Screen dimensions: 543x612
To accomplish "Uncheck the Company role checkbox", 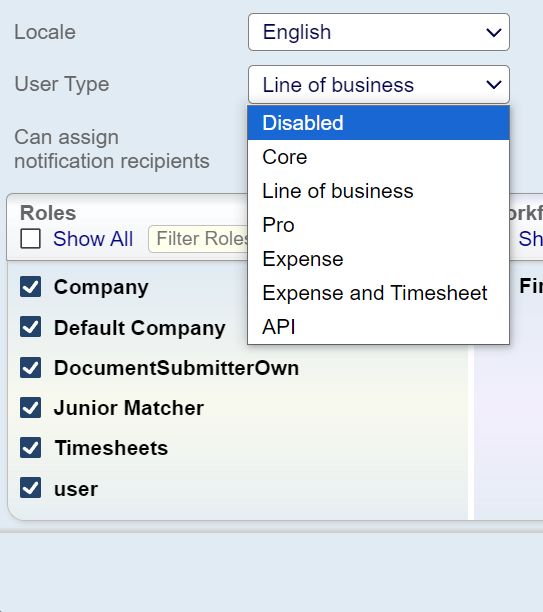I will click(x=30, y=287).
